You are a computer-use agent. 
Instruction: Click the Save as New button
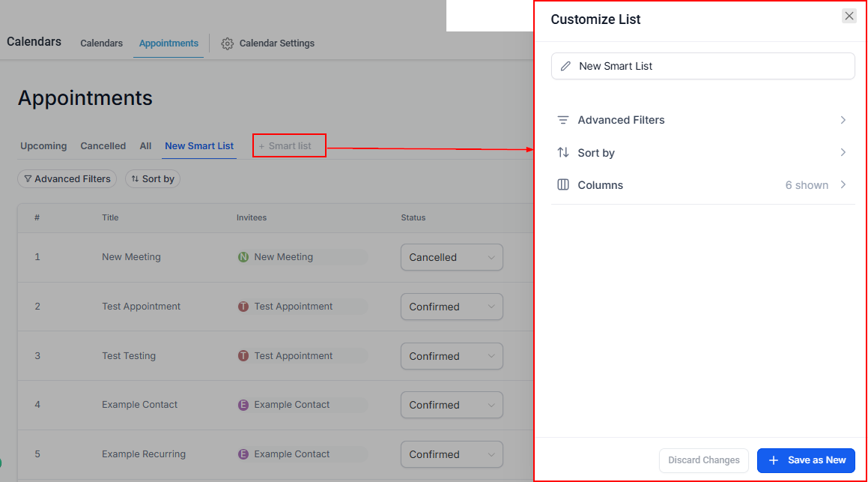coord(806,460)
